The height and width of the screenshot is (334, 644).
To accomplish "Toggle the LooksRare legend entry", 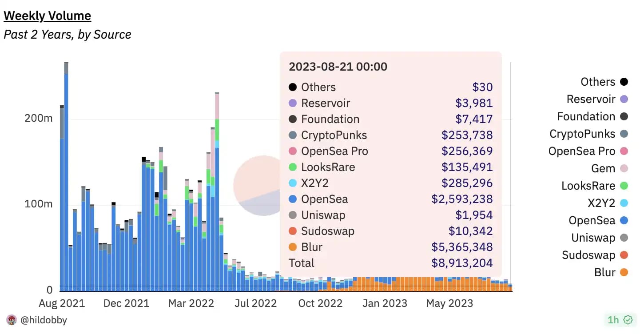I will click(x=595, y=186).
